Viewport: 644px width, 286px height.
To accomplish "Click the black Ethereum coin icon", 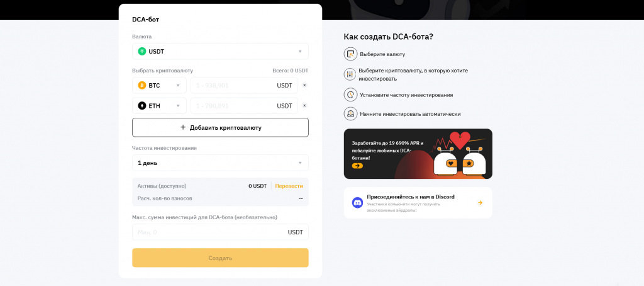I will 142,106.
